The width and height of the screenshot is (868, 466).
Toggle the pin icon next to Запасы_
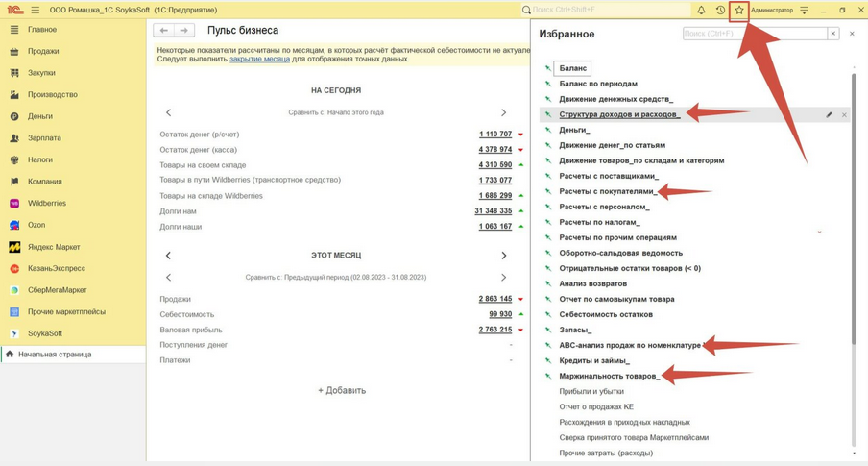(548, 330)
